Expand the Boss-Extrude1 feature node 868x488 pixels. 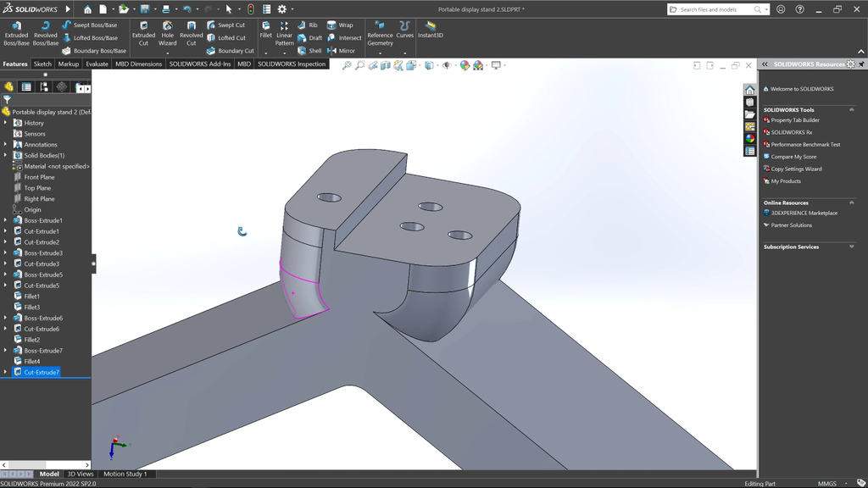[x=6, y=220]
